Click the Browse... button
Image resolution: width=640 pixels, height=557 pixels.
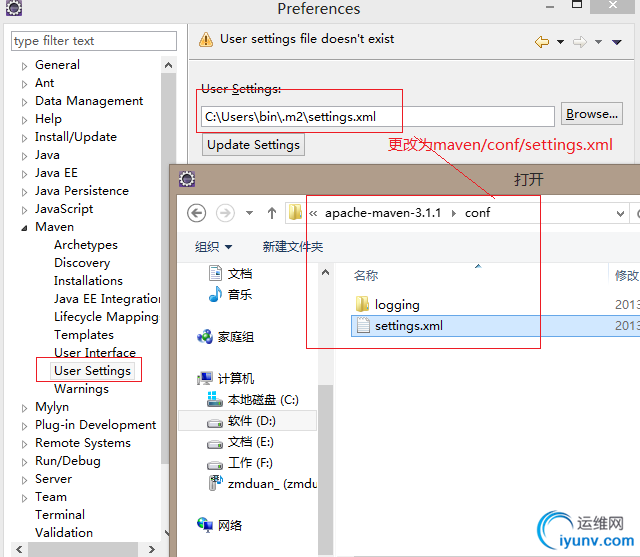[x=591, y=114]
